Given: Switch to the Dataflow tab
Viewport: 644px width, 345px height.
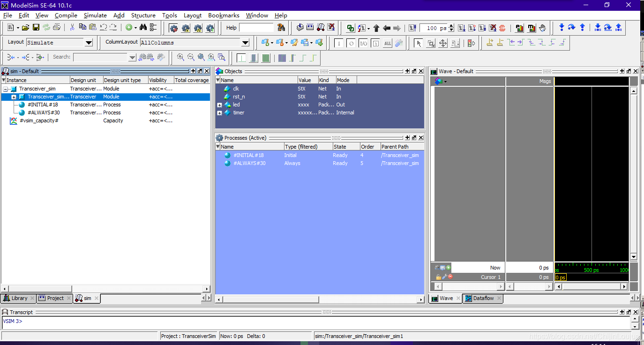Looking at the screenshot, I should tap(483, 298).
